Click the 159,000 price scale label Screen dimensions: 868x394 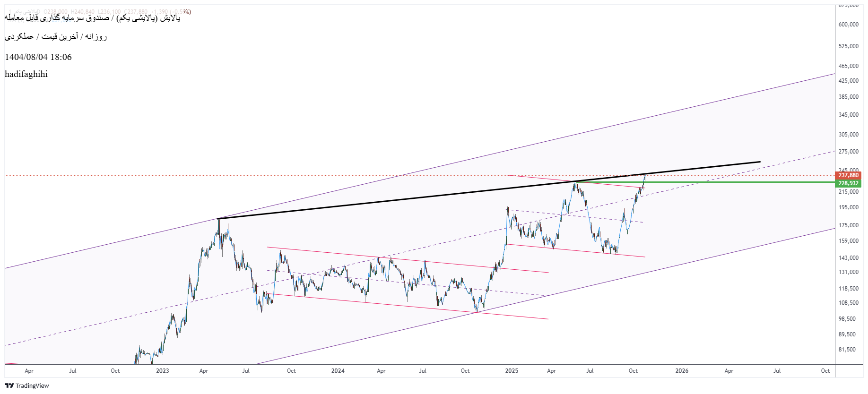tap(848, 241)
